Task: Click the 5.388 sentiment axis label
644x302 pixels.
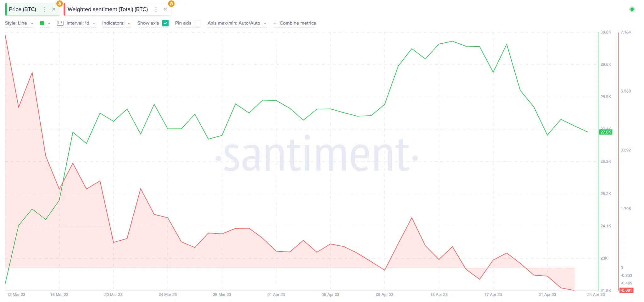Action: tap(626, 91)
